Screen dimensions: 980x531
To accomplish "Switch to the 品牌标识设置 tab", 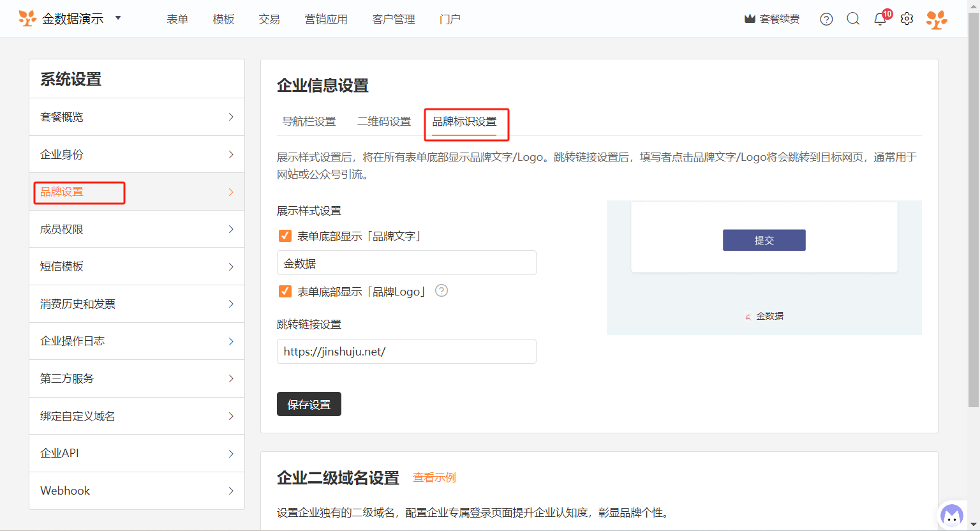I will [x=464, y=121].
